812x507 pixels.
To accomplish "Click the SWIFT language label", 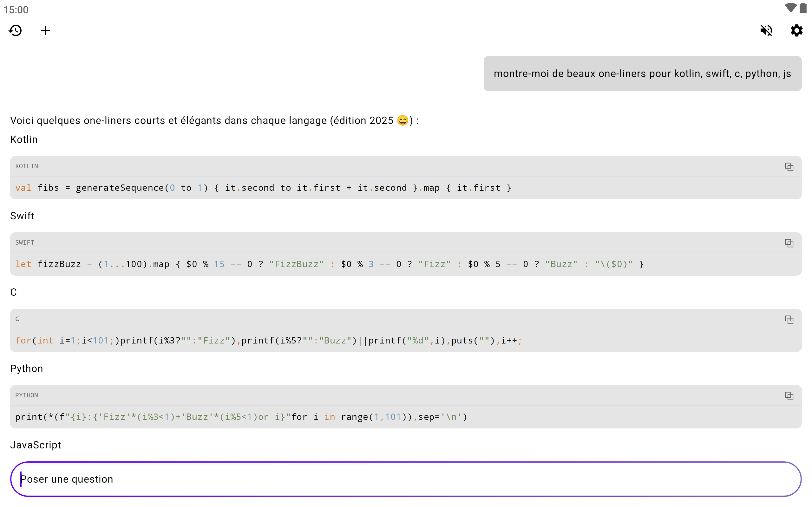I will click(24, 243).
